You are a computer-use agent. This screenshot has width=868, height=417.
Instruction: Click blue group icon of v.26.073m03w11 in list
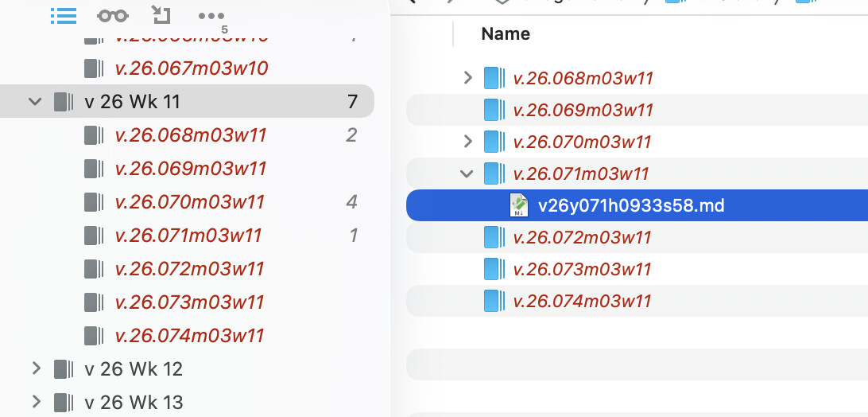(494, 269)
